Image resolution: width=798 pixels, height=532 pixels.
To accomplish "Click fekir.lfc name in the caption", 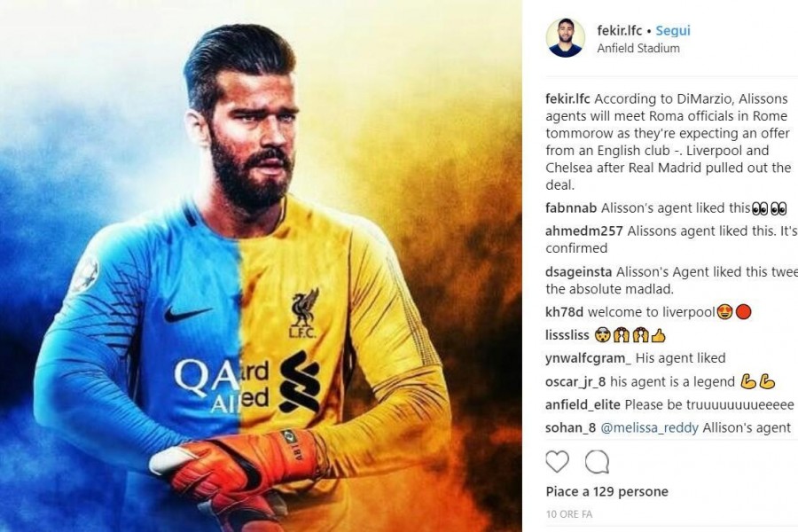I will (567, 98).
